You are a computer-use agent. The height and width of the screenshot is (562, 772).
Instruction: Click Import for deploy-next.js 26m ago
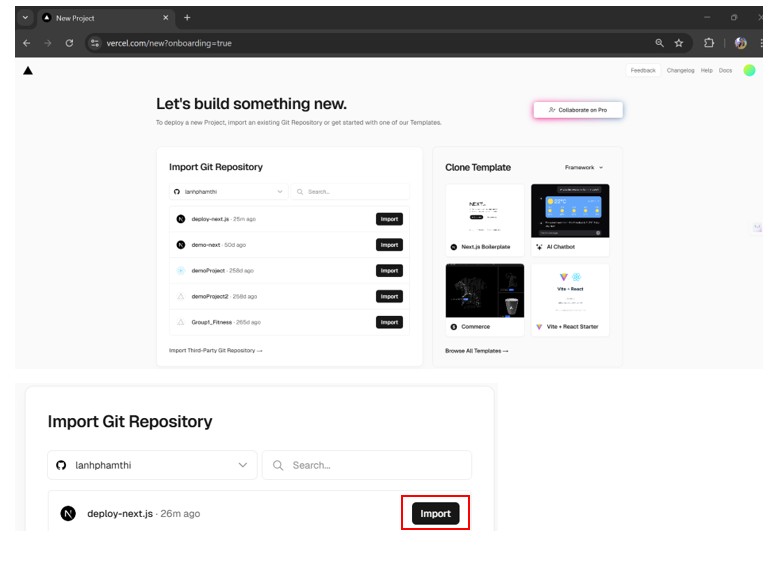coord(436,514)
